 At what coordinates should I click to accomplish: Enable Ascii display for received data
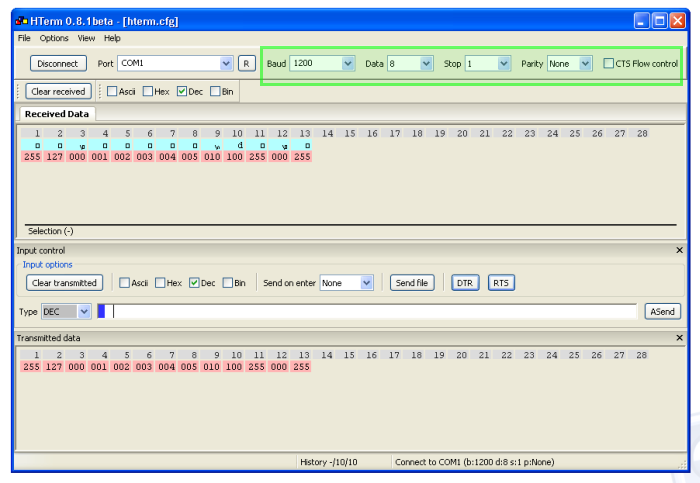click(112, 91)
